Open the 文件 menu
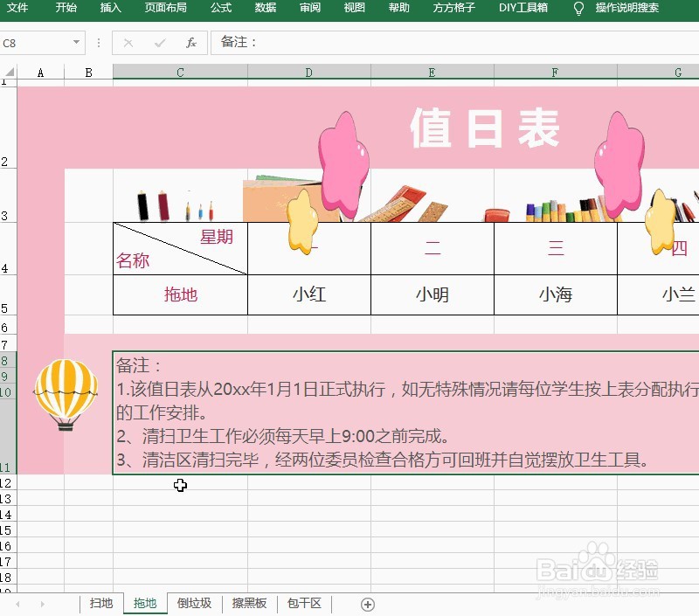699x616 pixels. tap(19, 9)
